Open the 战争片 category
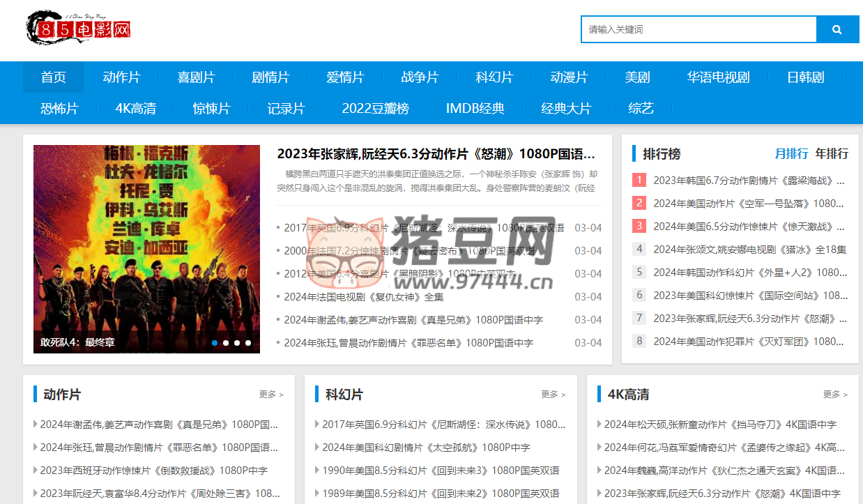 420,77
